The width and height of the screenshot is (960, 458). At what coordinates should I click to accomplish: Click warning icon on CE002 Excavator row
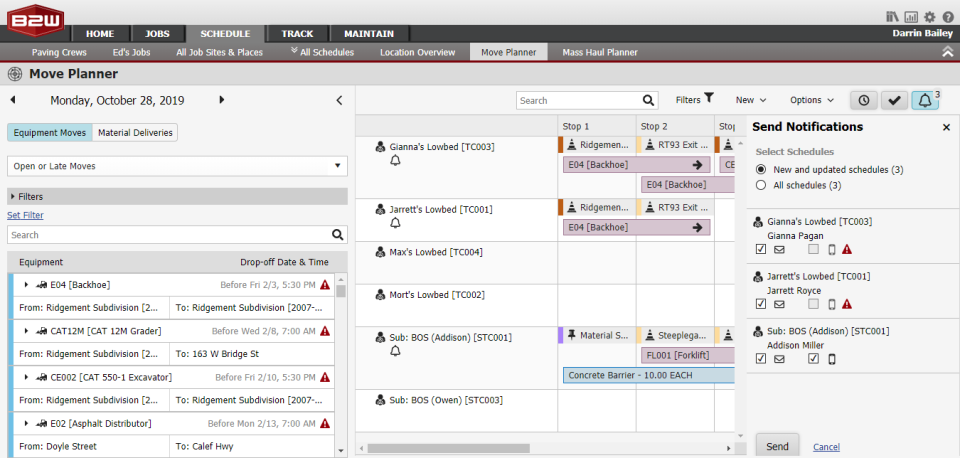tap(325, 377)
